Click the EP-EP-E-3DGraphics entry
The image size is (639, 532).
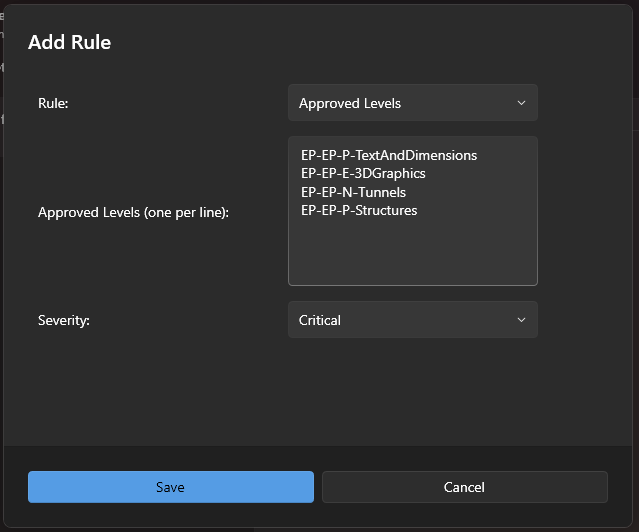click(x=362, y=174)
